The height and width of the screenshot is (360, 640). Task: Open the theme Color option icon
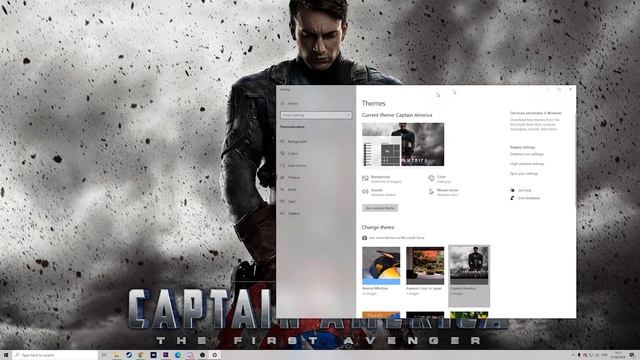tap(431, 178)
